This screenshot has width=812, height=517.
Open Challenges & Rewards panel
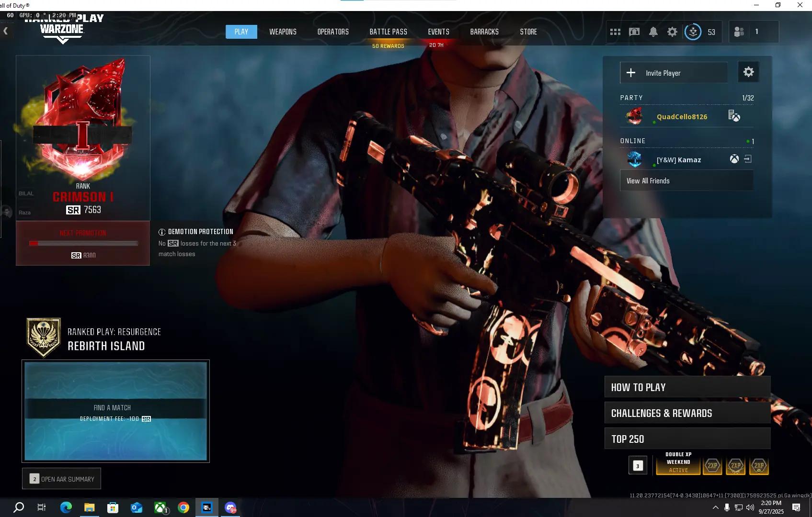click(x=687, y=413)
